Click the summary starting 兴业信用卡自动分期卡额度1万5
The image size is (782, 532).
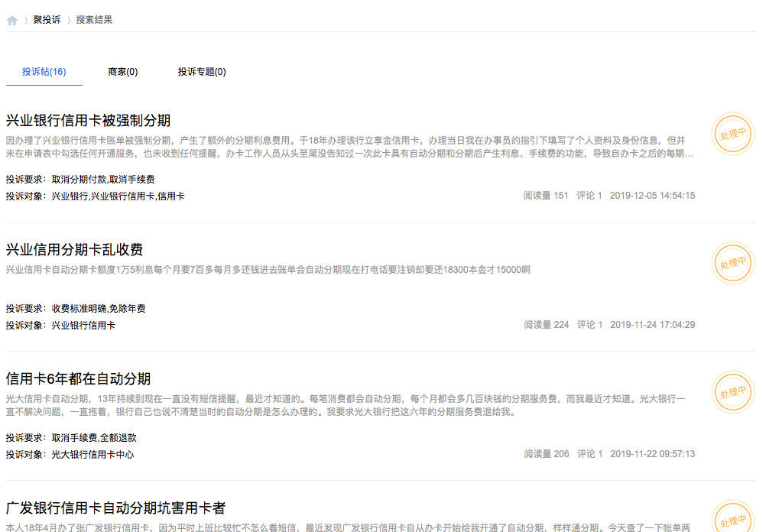pos(268,270)
